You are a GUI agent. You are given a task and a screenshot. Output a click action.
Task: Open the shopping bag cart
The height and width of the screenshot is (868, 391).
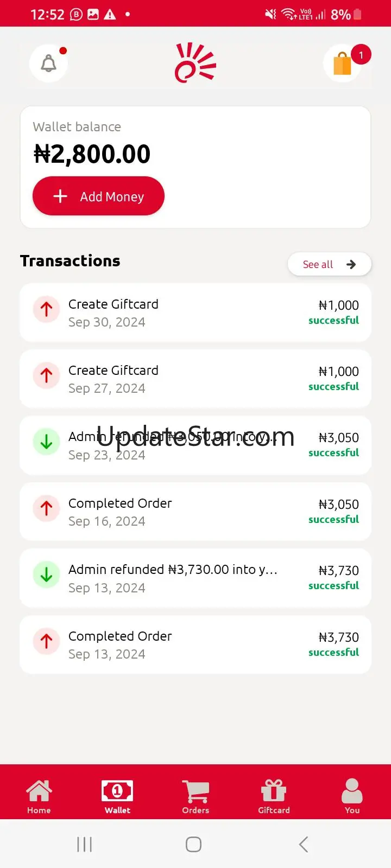(343, 64)
